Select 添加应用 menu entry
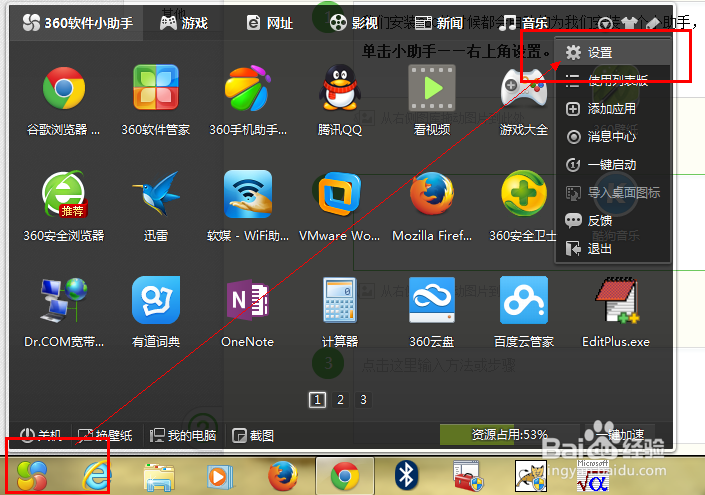Viewport: 705px width, 495px height. pos(612,109)
